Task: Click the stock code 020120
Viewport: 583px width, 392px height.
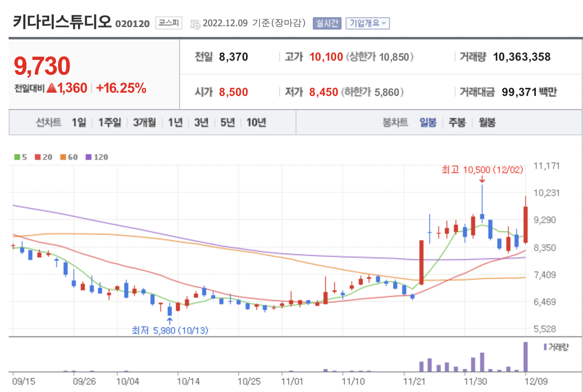Action: [132, 23]
